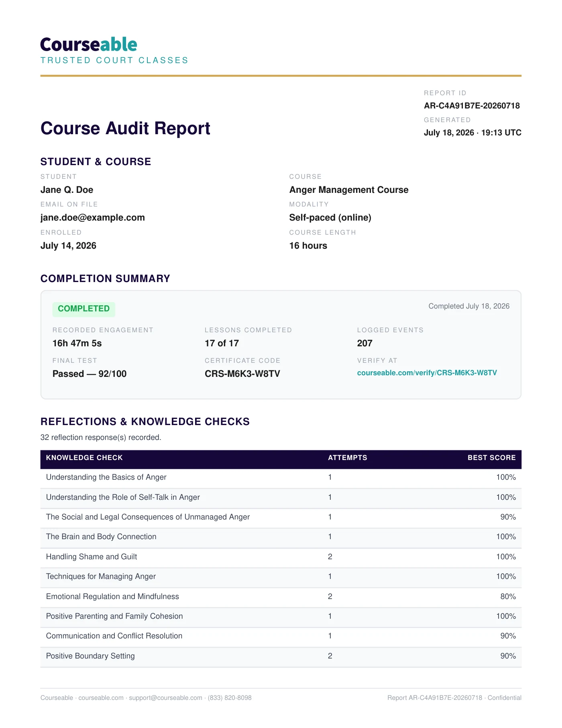Image resolution: width=562 pixels, height=728 pixels.
Task: Click the lessons completed value 17 of 17
Action: (222, 343)
